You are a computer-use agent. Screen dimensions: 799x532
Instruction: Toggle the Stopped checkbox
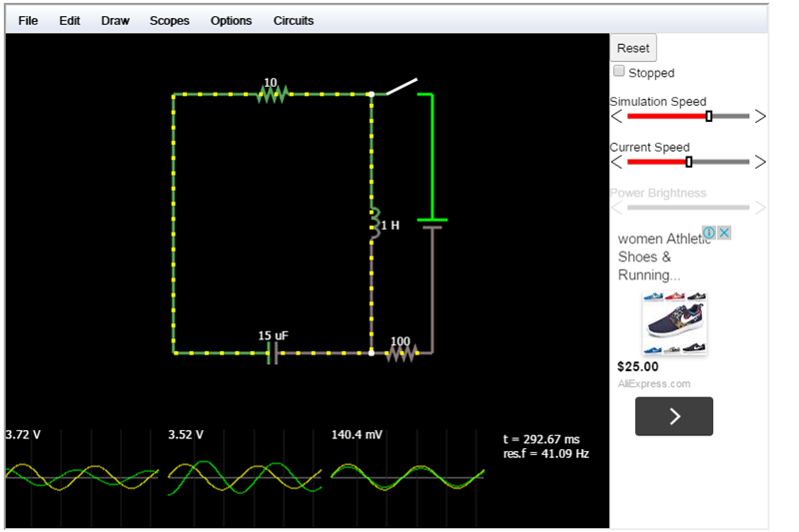click(x=619, y=72)
